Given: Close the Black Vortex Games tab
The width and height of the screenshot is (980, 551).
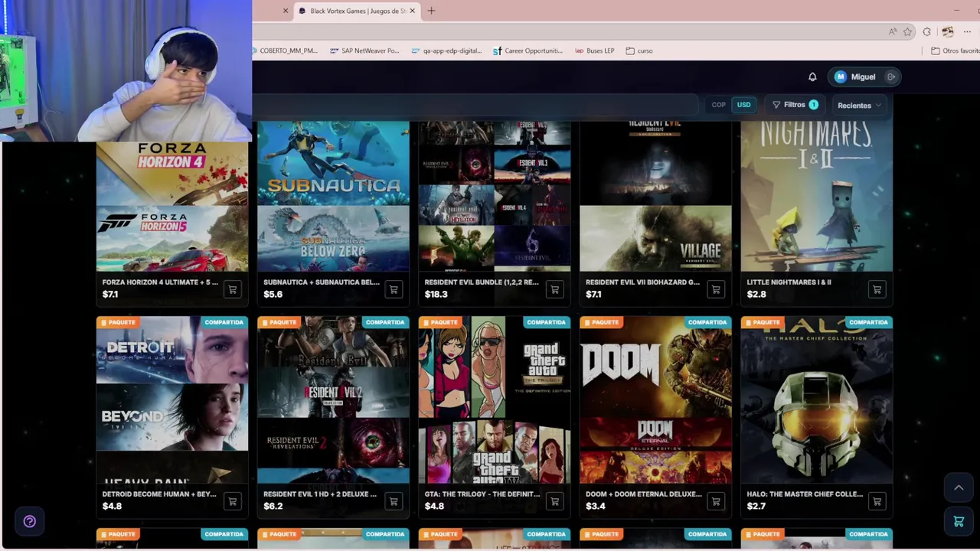Looking at the screenshot, I should coord(412,11).
